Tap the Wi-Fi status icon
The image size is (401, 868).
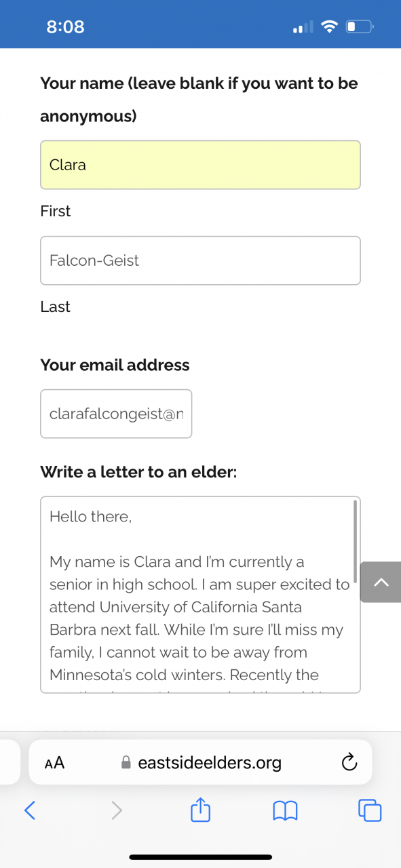[330, 27]
